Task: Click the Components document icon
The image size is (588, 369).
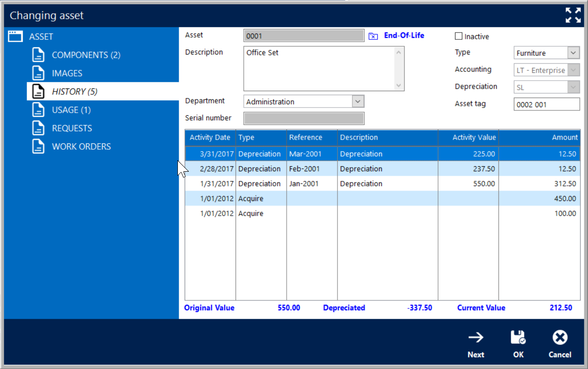Action: click(38, 55)
